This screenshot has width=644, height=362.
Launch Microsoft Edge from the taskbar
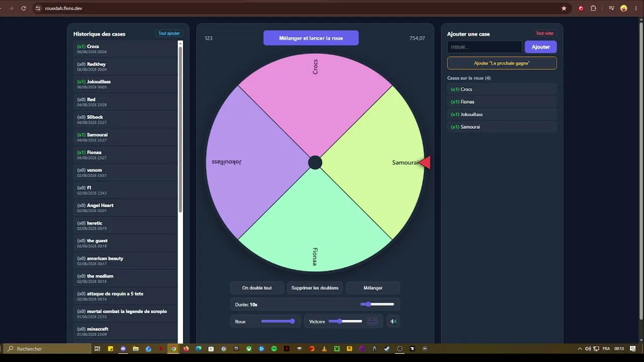199,348
